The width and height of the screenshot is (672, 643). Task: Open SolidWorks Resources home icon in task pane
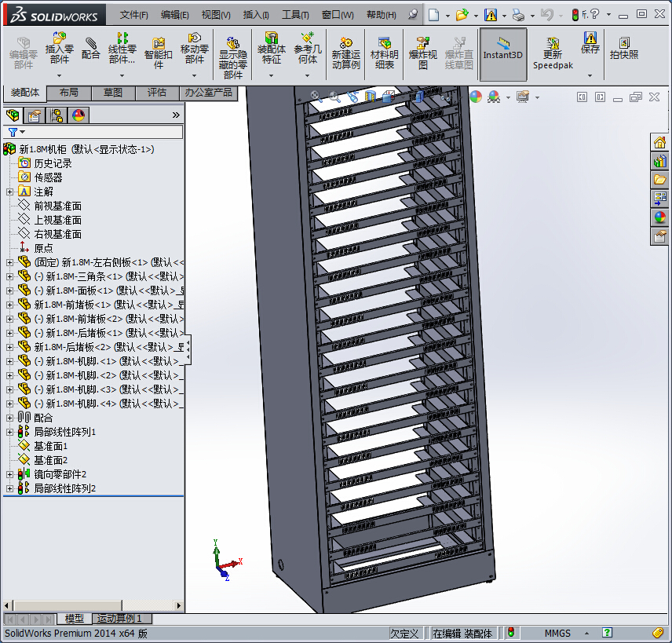coord(659,143)
